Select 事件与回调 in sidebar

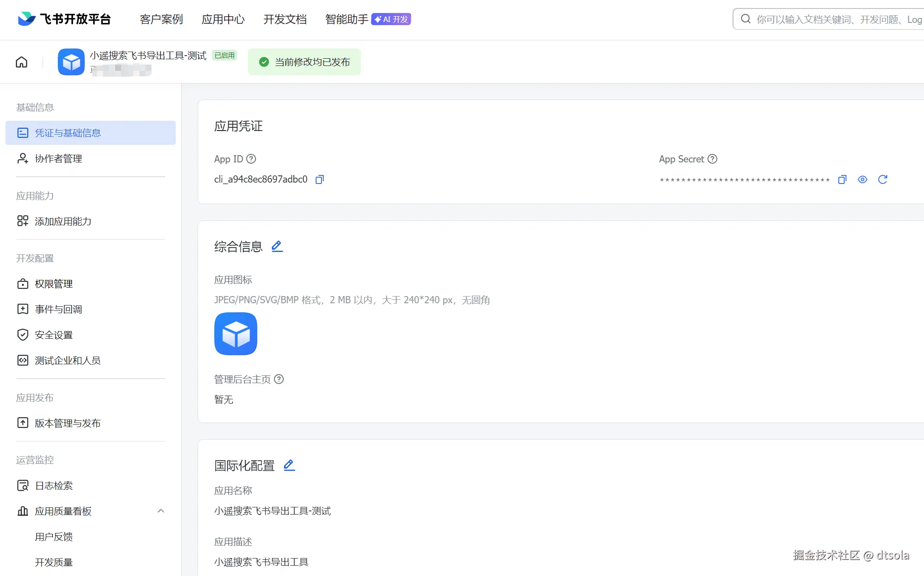click(x=58, y=309)
